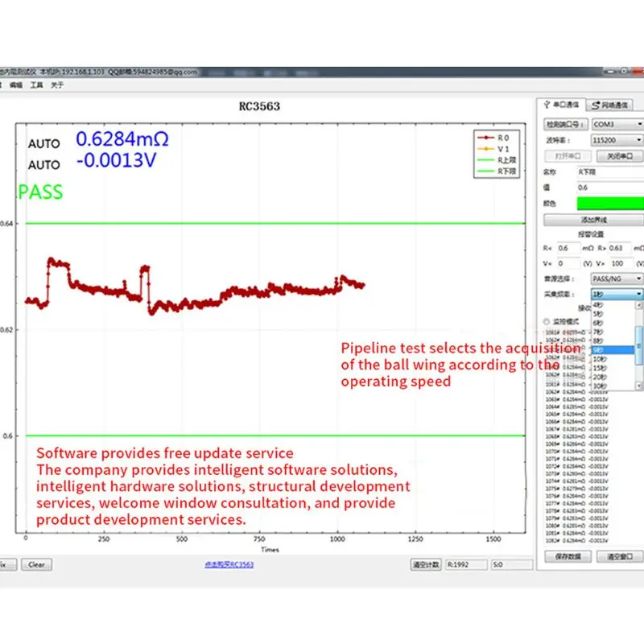Open the PASS/NG sound selection dropdown
The width and height of the screenshot is (644, 644).
pos(617,279)
